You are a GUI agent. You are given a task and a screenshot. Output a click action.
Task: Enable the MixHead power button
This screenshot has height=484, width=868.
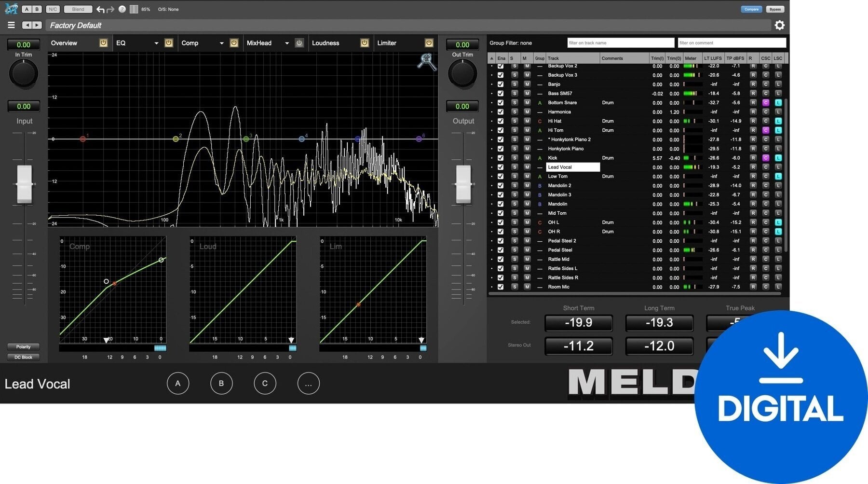pos(299,43)
